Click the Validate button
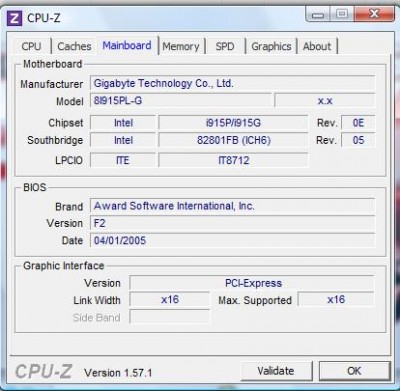This screenshot has width=400, height=391. (276, 371)
